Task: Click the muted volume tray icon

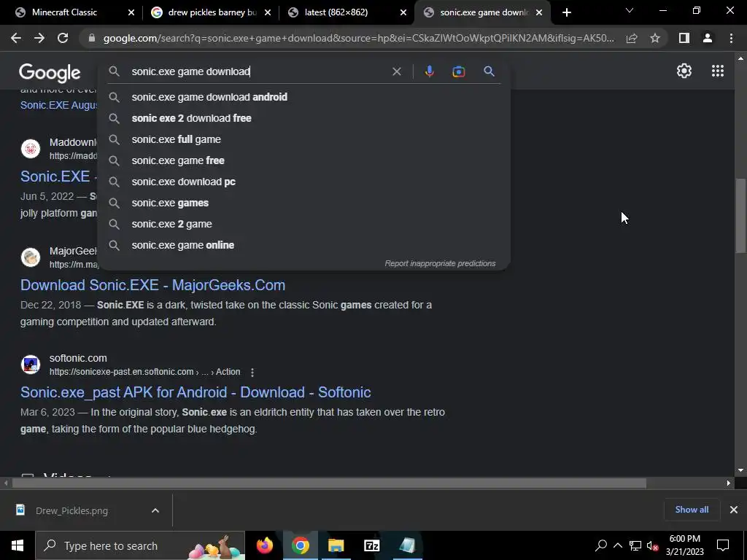Action: [653, 545]
